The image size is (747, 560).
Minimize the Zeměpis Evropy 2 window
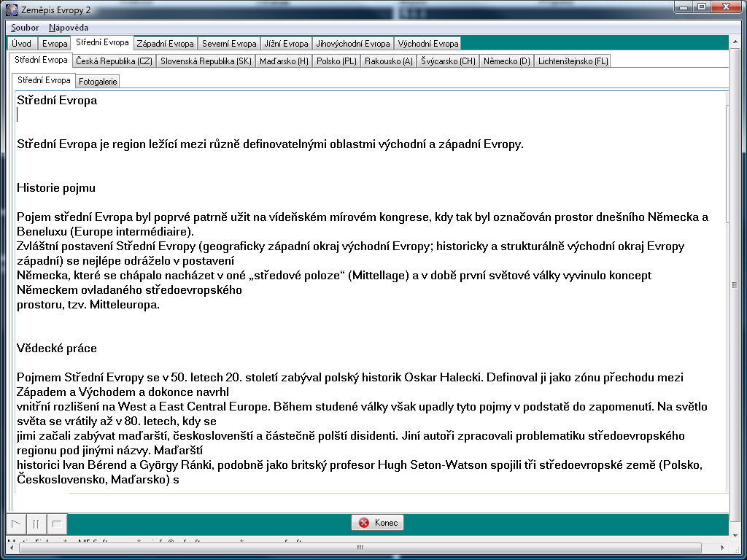click(x=684, y=7)
